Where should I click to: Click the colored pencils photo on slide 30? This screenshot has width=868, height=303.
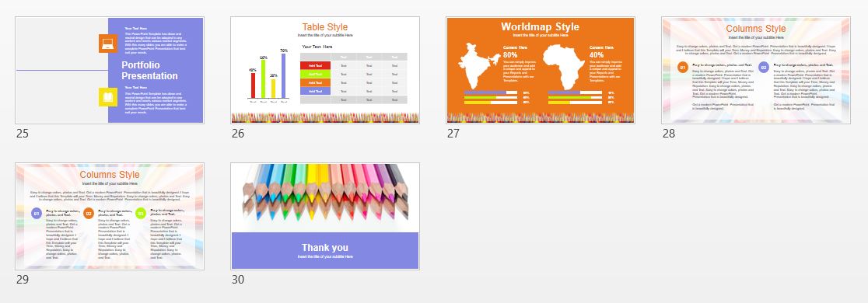click(x=325, y=193)
